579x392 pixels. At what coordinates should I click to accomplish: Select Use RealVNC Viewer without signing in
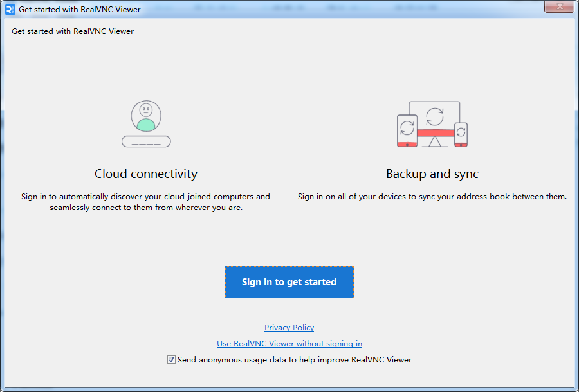289,343
